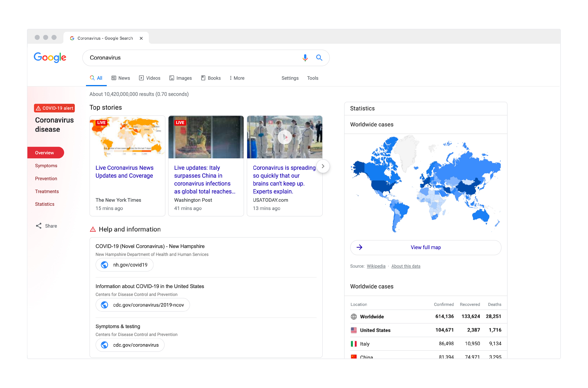Click the Washington Post story thumbnail

[x=206, y=137]
